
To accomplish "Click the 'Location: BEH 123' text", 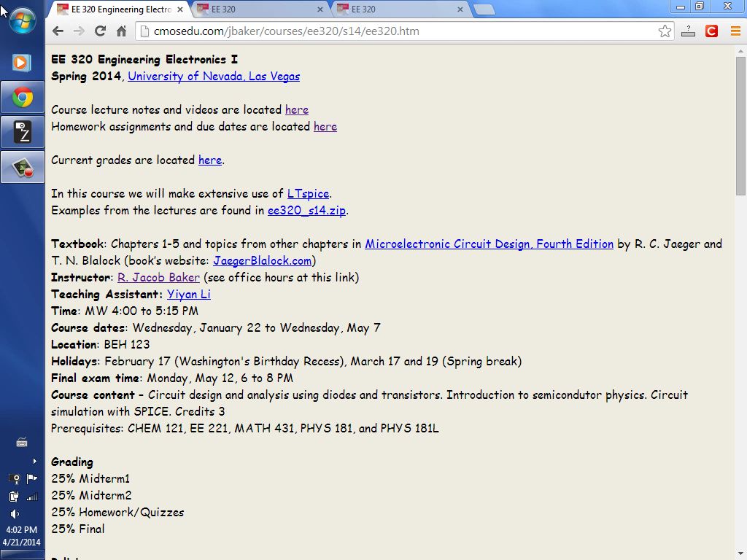I will pos(101,344).
